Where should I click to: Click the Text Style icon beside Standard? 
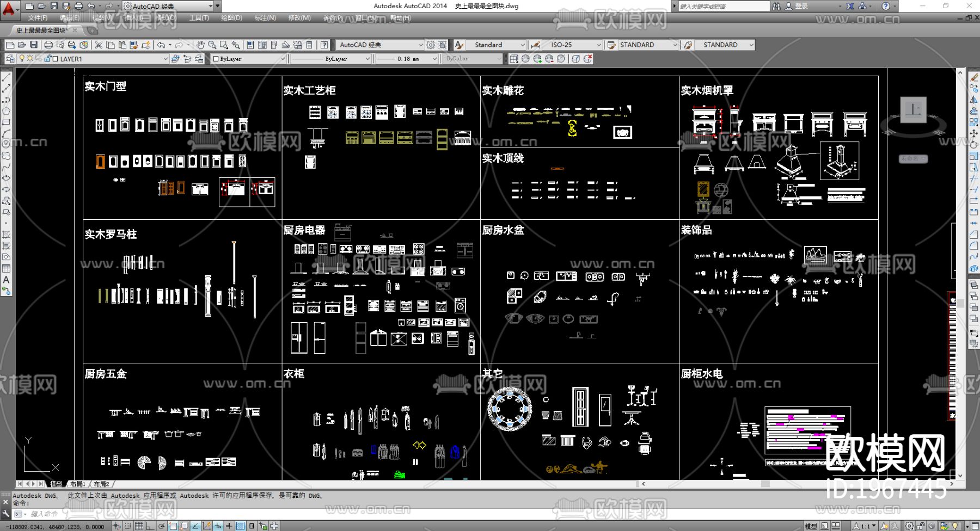[x=459, y=45]
